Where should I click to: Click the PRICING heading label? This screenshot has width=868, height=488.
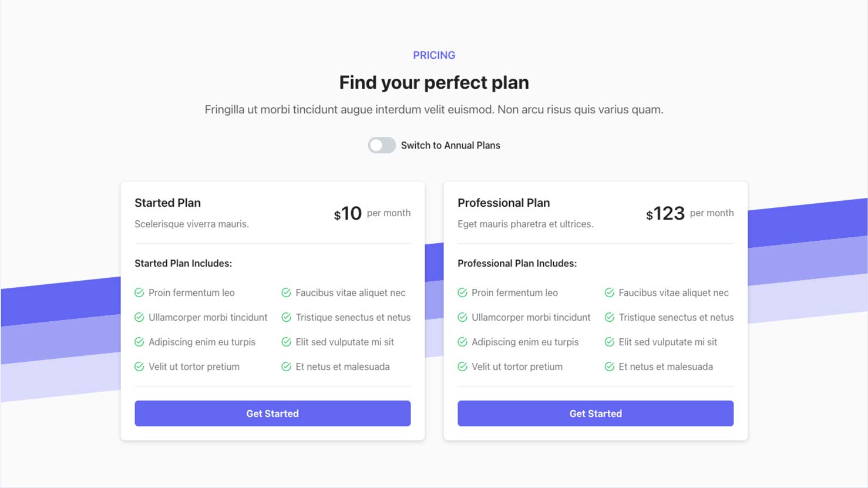tap(434, 55)
